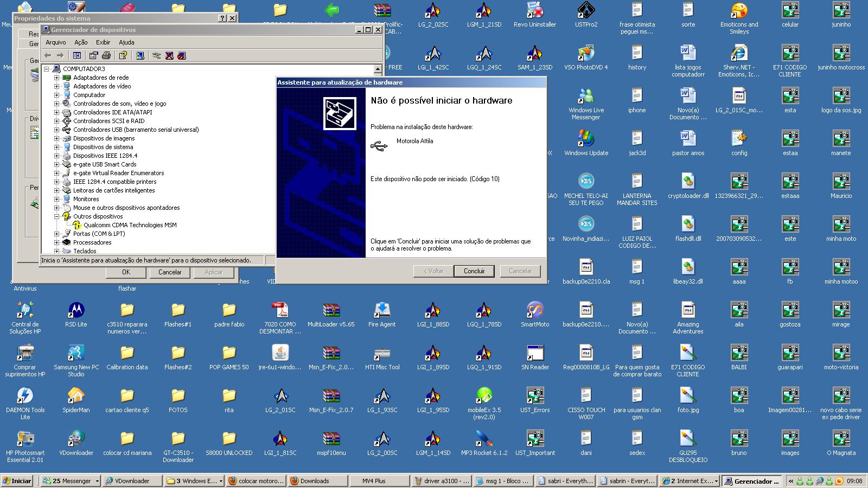This screenshot has height=488, width=868.
Task: Select the SN Reader desktop icon
Action: (535, 357)
